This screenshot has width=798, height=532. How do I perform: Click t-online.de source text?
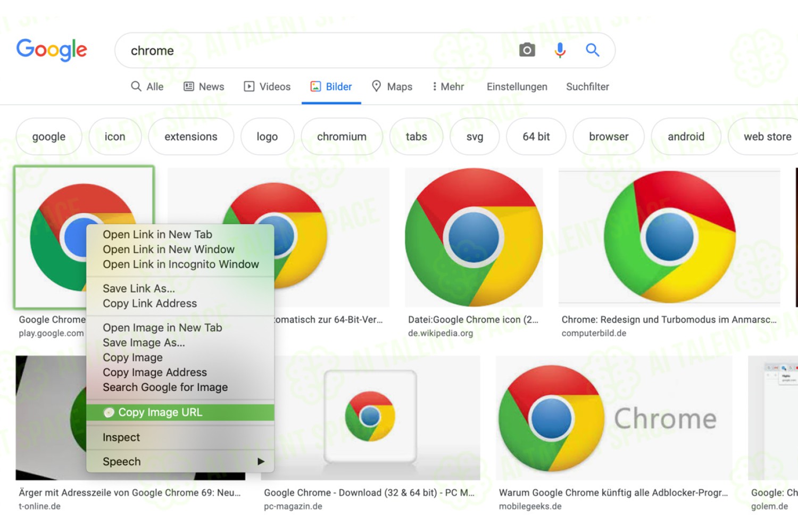click(x=40, y=506)
